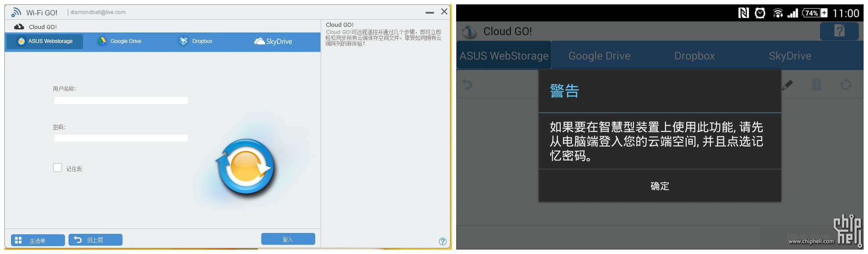Switch to the SkyDrive tab on desktop
This screenshot has height=254, width=868.
coord(273,41)
